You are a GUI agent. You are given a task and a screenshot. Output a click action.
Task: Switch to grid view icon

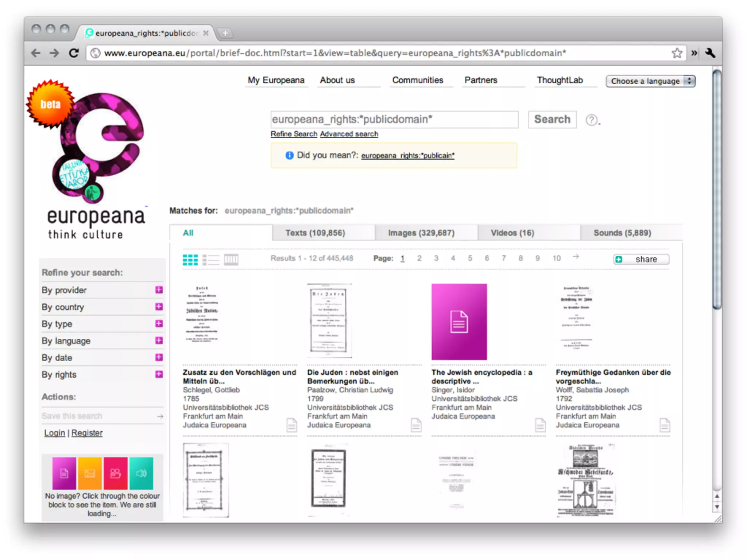(x=190, y=260)
